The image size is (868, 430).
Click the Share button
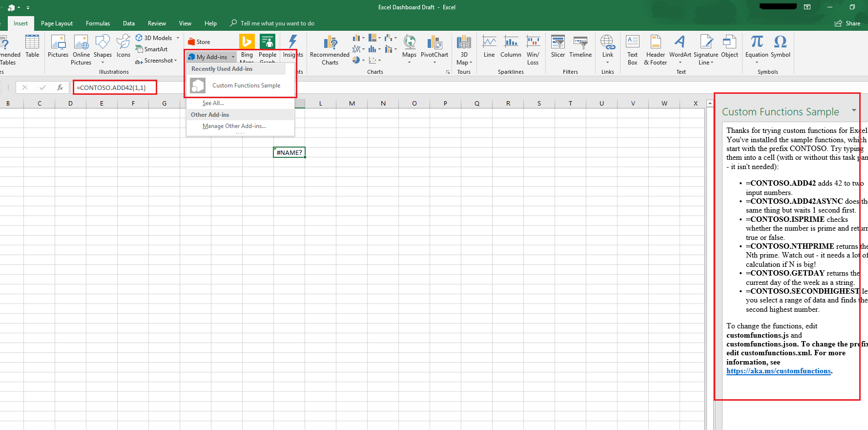pyautogui.click(x=848, y=23)
